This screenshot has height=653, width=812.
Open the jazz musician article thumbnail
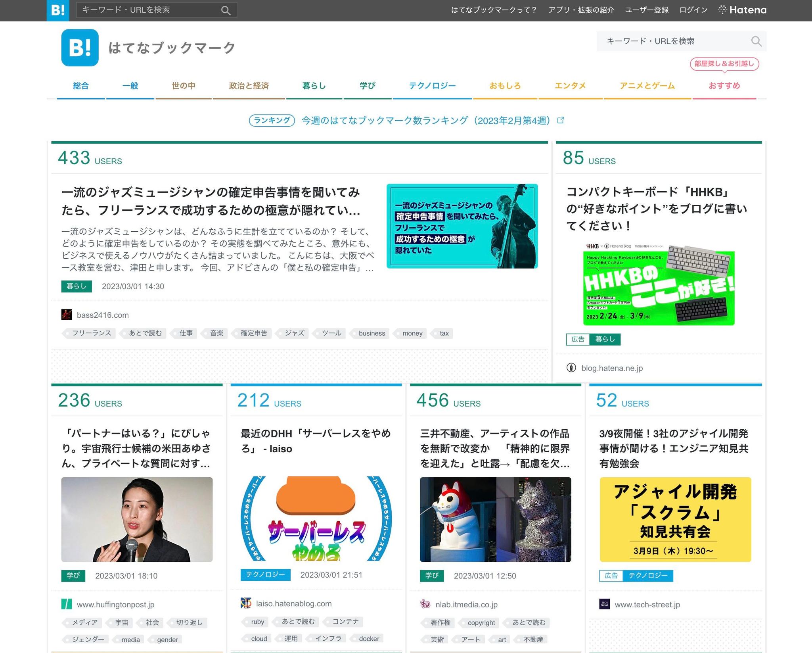click(462, 226)
